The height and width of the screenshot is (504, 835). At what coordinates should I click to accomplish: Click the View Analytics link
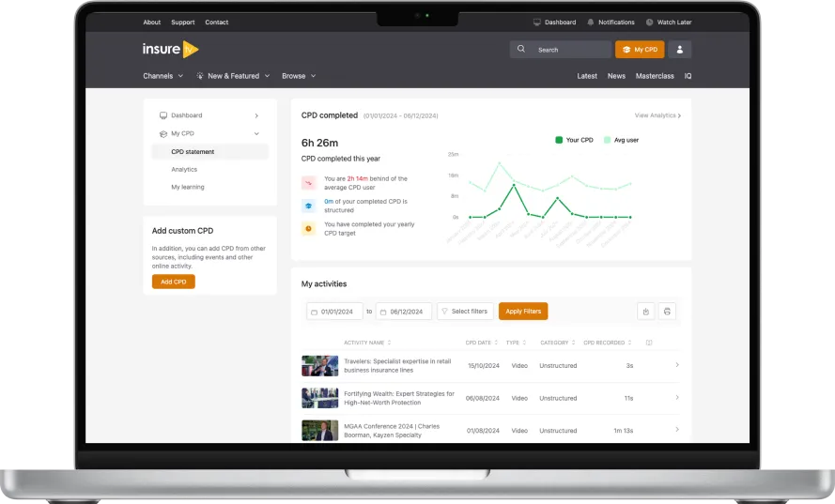pos(657,115)
